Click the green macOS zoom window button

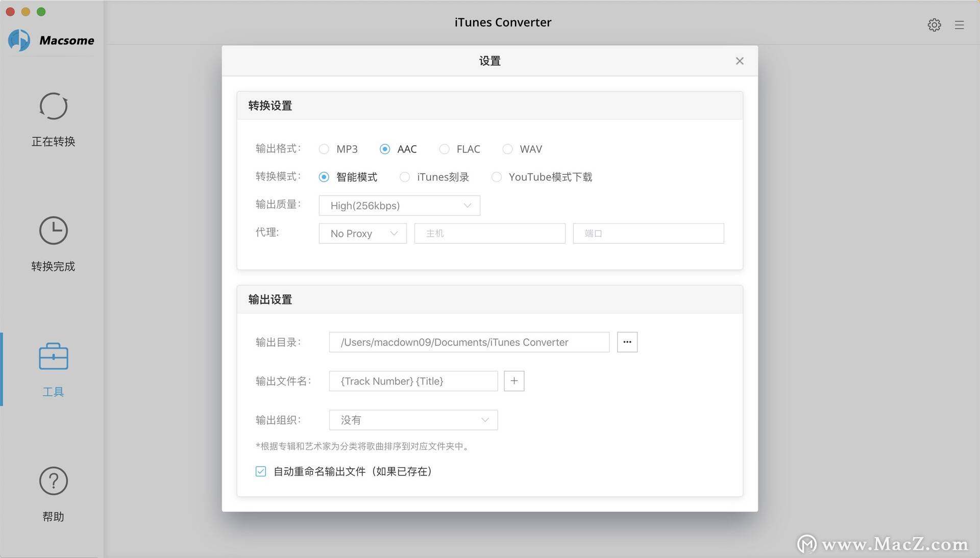(x=41, y=11)
